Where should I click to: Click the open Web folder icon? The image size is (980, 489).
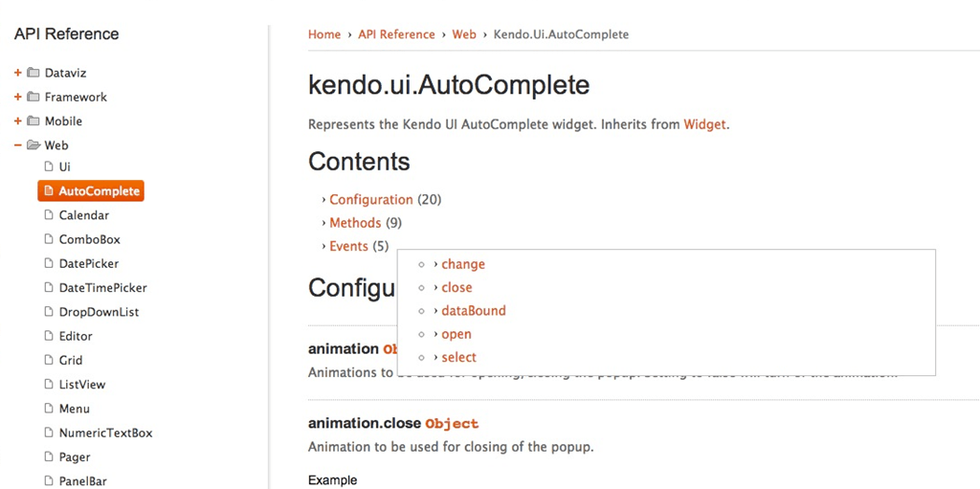click(33, 145)
